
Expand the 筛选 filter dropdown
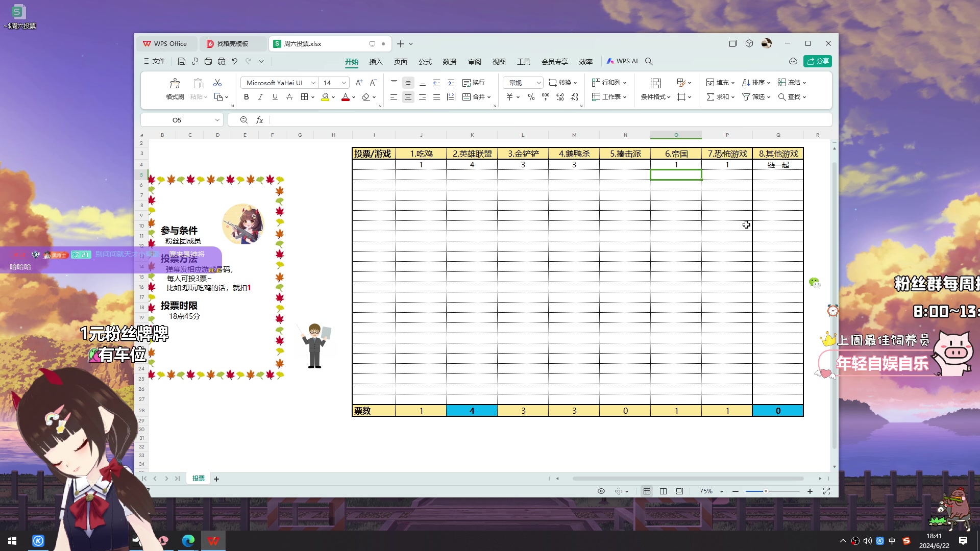[x=769, y=97]
